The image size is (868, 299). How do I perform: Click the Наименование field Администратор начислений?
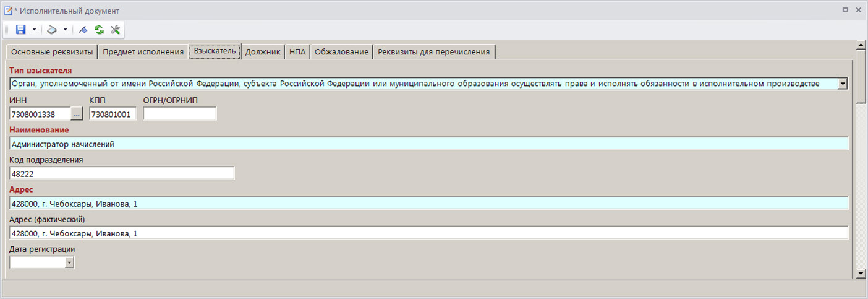(x=429, y=144)
